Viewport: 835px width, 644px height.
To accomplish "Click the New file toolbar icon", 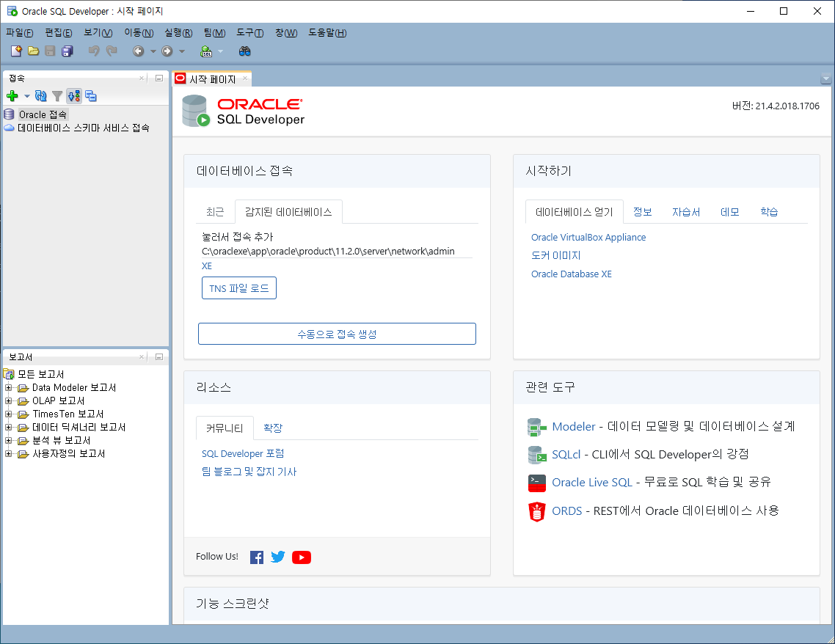I will point(16,51).
